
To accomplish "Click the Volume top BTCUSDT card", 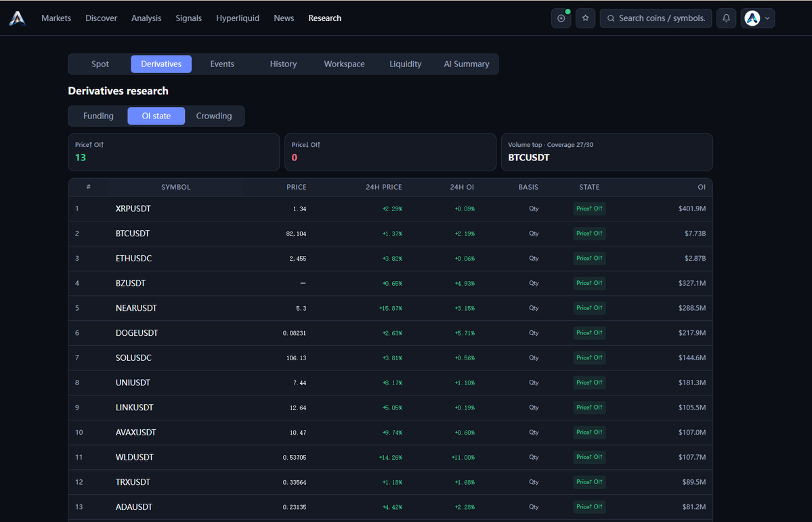I will point(607,152).
